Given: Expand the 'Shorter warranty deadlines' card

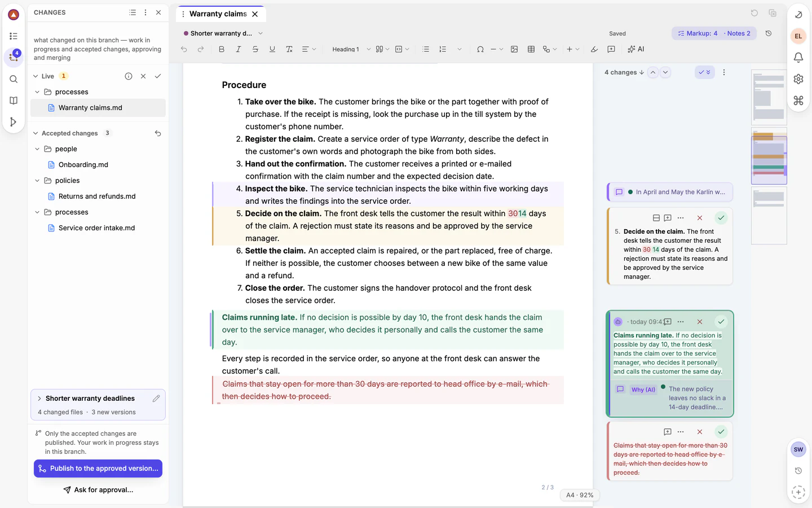Looking at the screenshot, I should [x=39, y=398].
